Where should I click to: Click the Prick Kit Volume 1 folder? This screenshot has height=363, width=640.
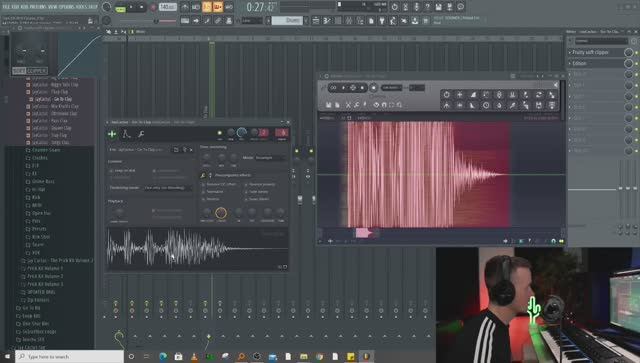(45, 268)
